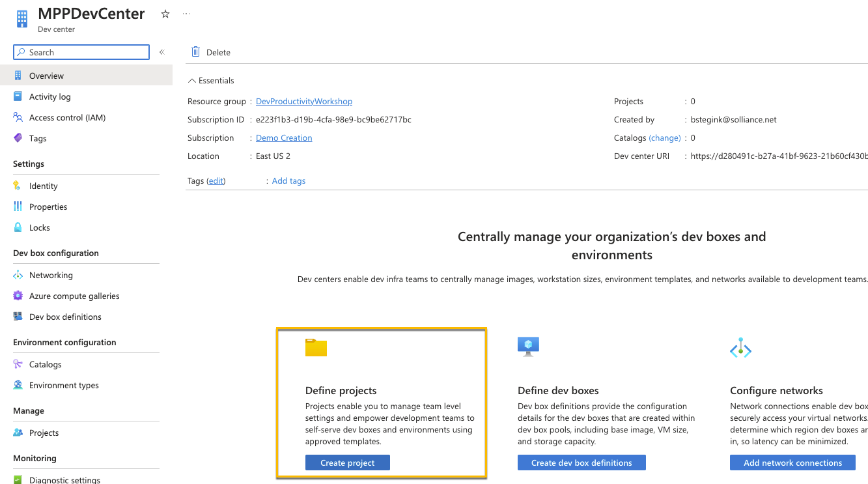Click the Access control (IAM) people icon
This screenshot has width=868, height=484.
pos(18,117)
